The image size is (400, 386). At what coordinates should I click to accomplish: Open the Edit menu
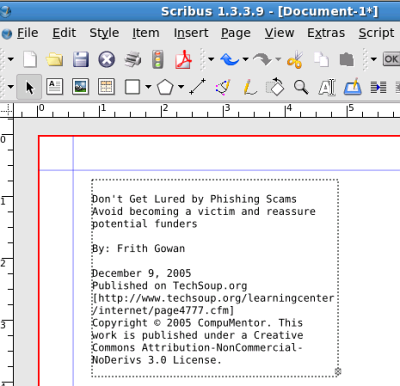(x=64, y=33)
